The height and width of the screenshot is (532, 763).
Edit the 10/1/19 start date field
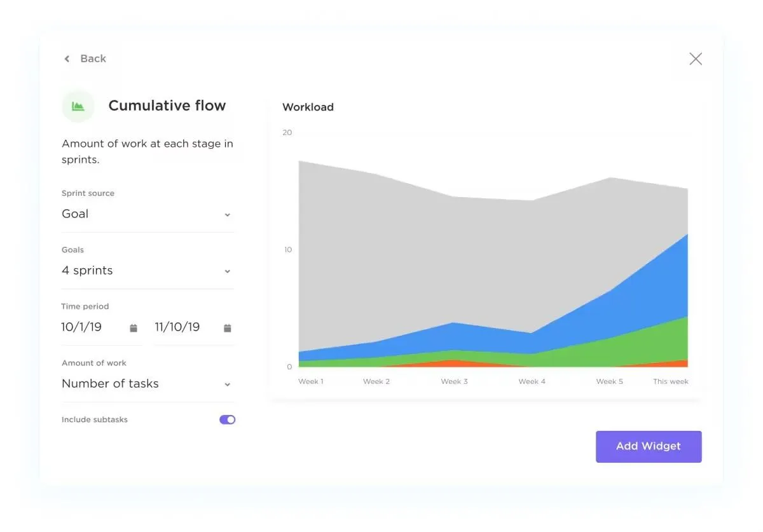click(100, 327)
